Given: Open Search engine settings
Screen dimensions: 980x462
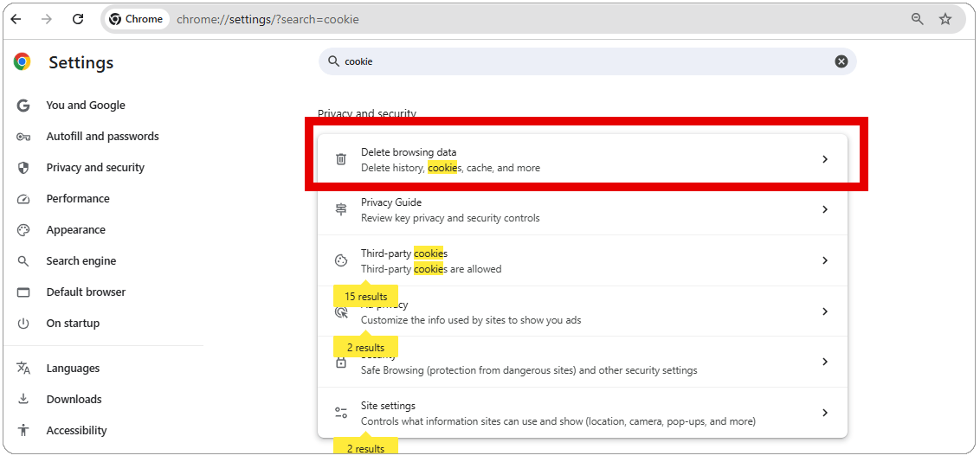Looking at the screenshot, I should (x=81, y=261).
